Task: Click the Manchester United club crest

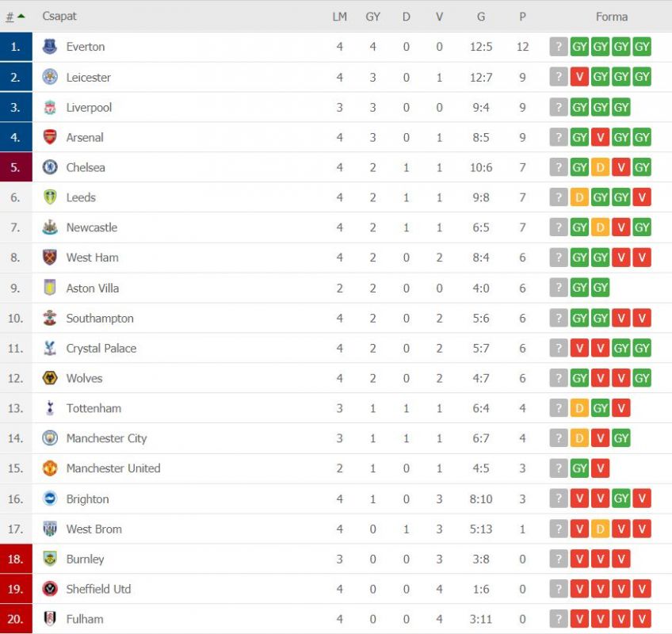Action: click(50, 468)
